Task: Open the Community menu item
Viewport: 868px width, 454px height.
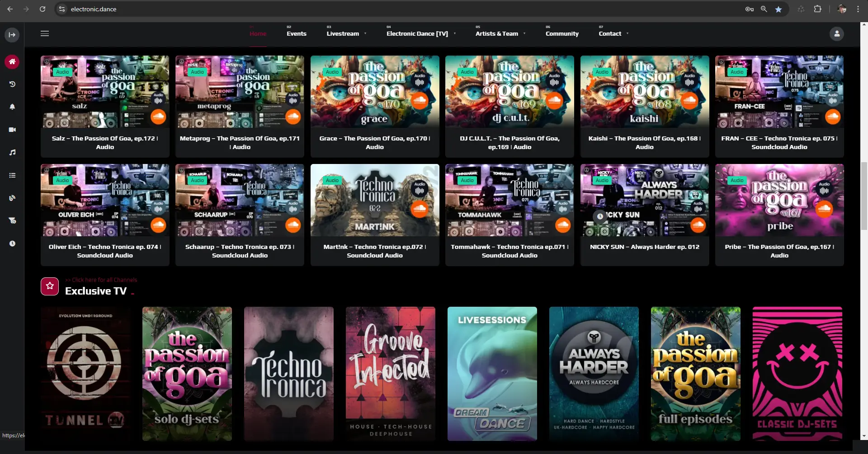Action: click(x=561, y=34)
